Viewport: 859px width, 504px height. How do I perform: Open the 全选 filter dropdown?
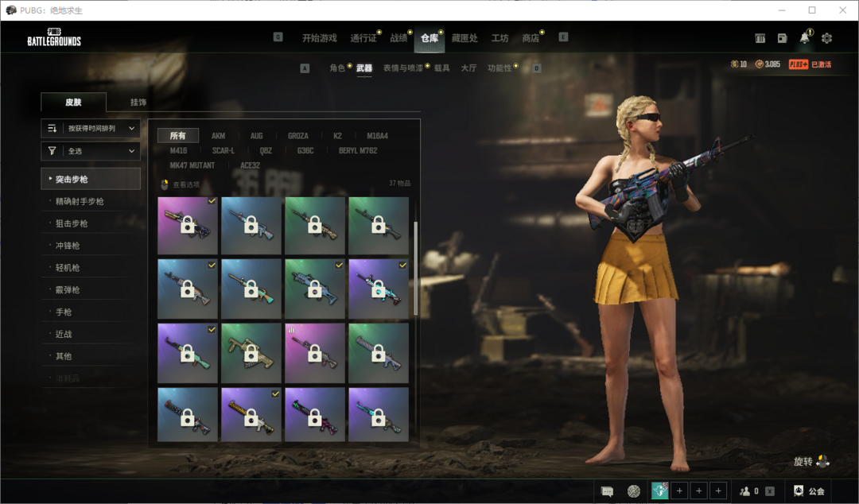point(91,151)
